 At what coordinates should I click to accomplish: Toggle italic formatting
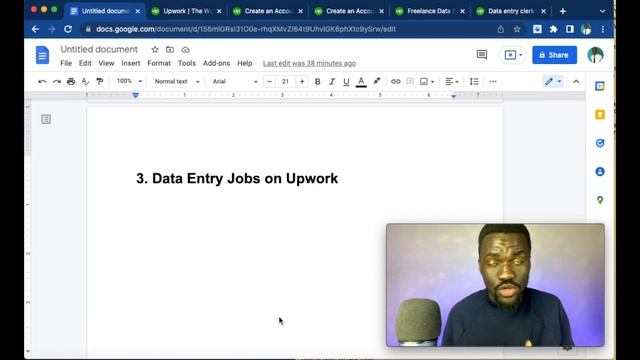click(332, 82)
